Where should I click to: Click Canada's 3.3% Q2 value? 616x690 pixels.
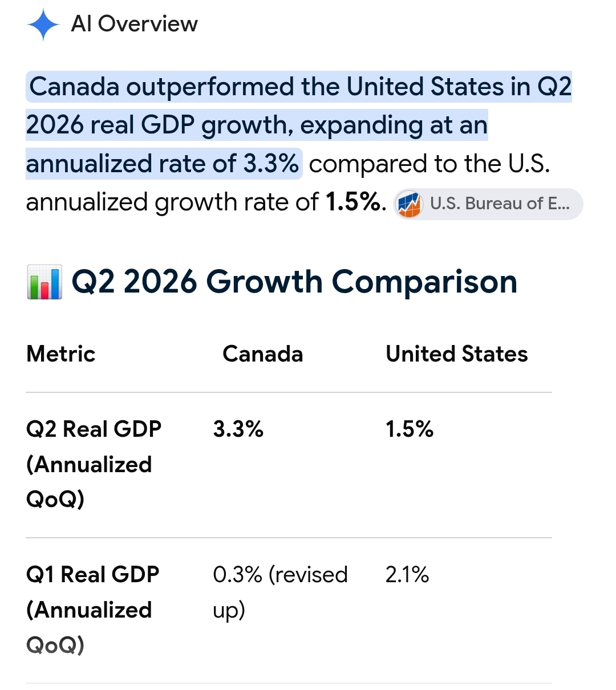click(x=238, y=429)
